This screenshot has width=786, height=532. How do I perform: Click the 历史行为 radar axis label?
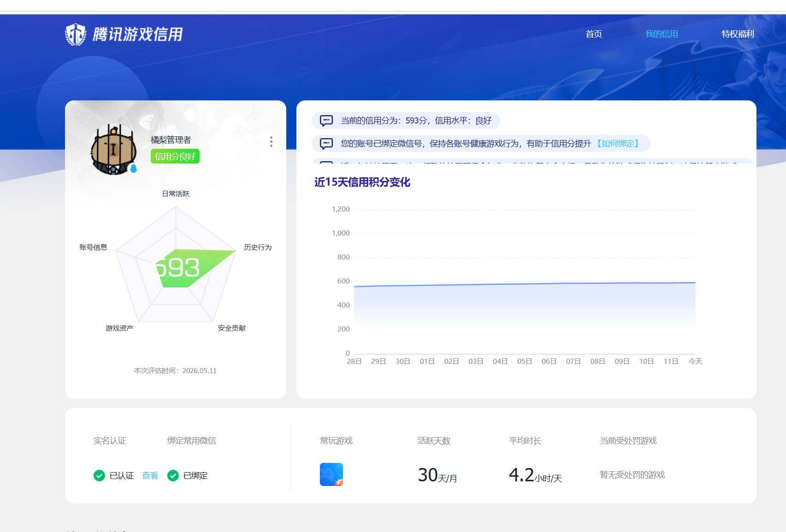[258, 247]
